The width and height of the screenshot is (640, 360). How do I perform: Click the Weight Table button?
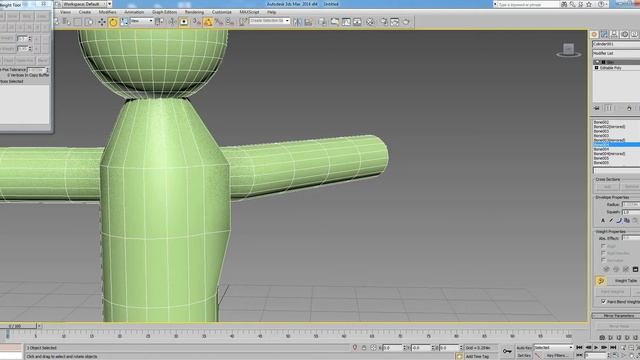tap(624, 281)
